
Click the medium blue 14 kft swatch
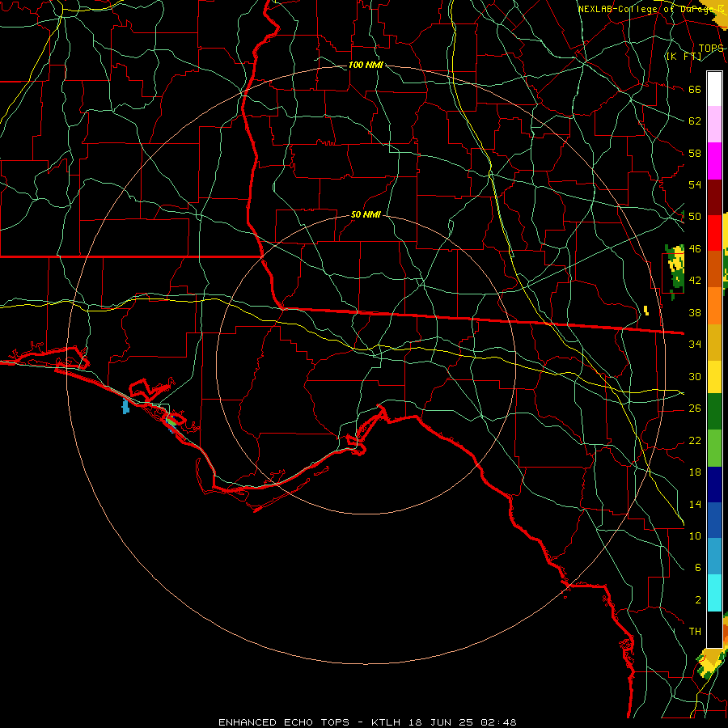(x=714, y=520)
